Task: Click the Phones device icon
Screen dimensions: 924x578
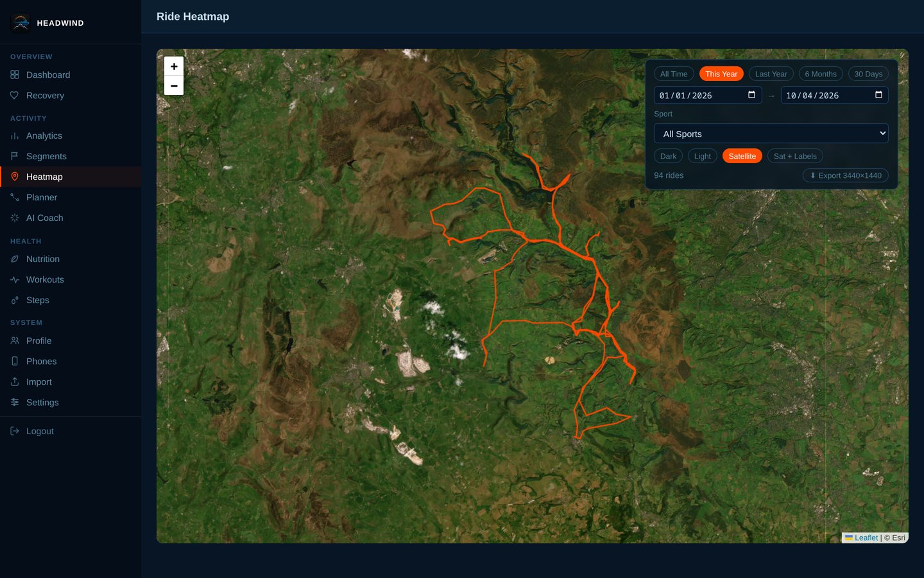Action: coord(15,362)
